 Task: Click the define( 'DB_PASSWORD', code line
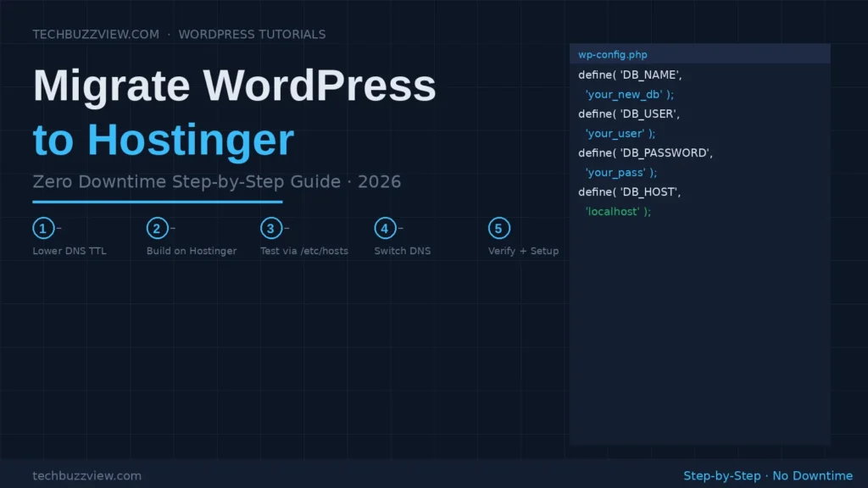[x=645, y=152]
